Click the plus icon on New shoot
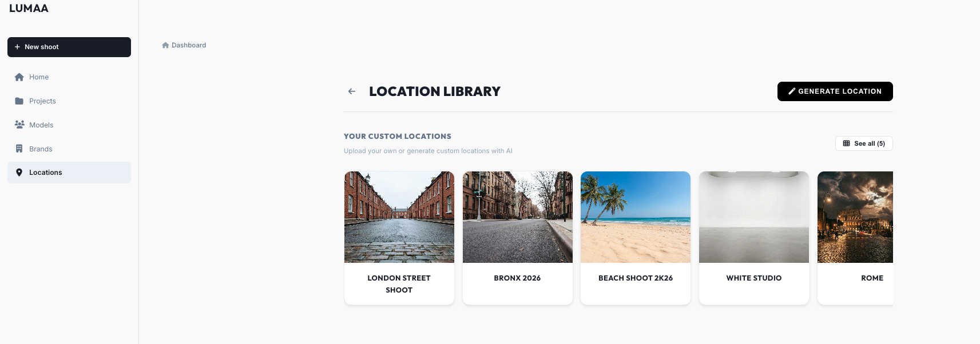Image resolution: width=980 pixels, height=344 pixels. pos(17,47)
